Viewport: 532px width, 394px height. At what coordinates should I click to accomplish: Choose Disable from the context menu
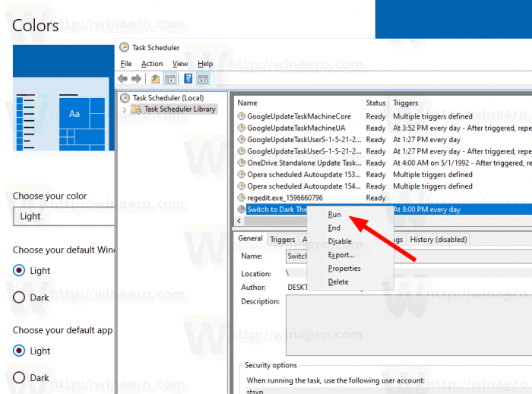pos(339,241)
